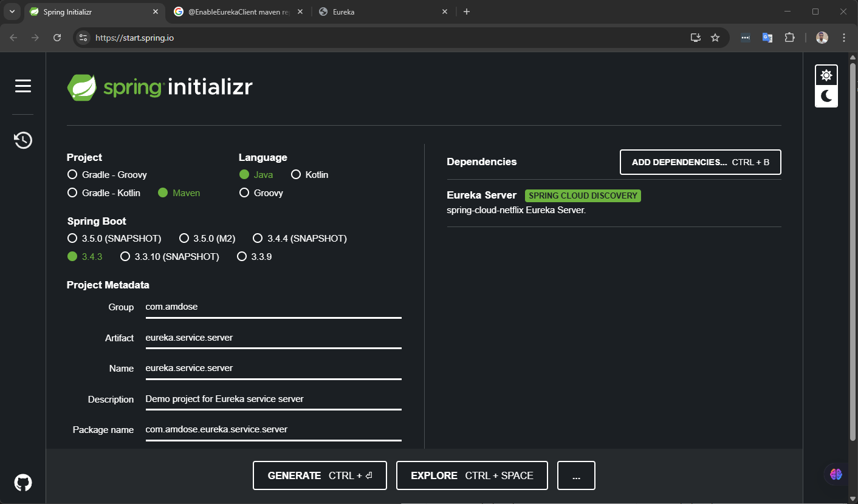Click the Artifact input field
Viewport: 858px width, 504px height.
pyautogui.click(x=273, y=338)
